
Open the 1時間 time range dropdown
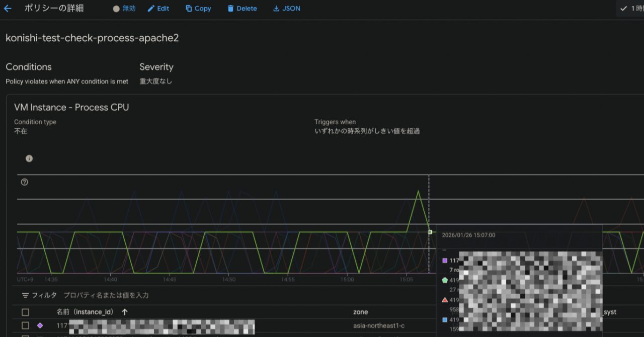[x=632, y=9]
